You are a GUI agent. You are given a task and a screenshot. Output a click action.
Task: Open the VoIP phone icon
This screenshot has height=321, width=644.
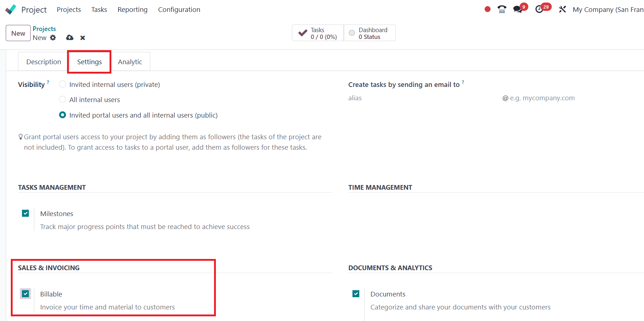coord(502,9)
